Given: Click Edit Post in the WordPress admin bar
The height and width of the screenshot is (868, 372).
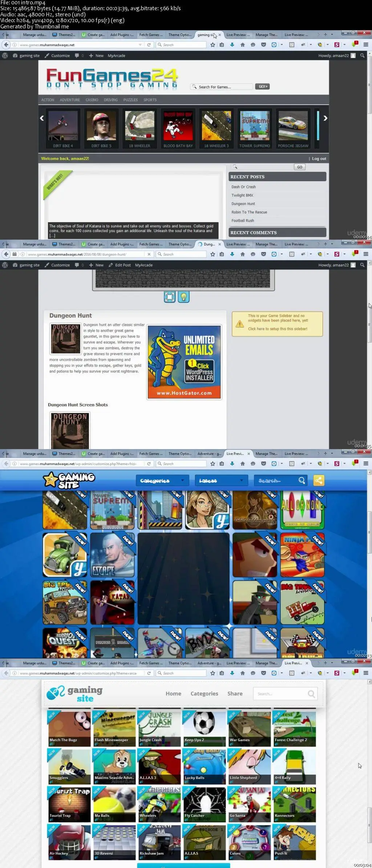Looking at the screenshot, I should click(x=120, y=265).
